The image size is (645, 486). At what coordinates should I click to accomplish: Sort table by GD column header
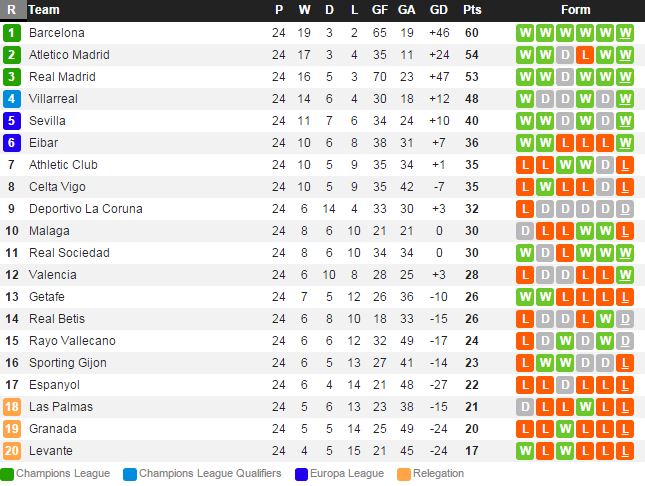pyautogui.click(x=438, y=10)
